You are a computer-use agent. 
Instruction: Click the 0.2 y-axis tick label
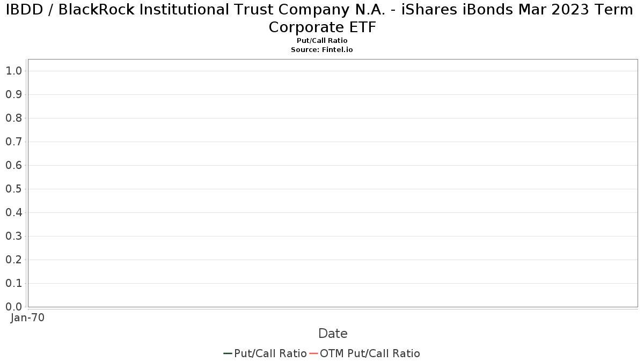[13, 260]
